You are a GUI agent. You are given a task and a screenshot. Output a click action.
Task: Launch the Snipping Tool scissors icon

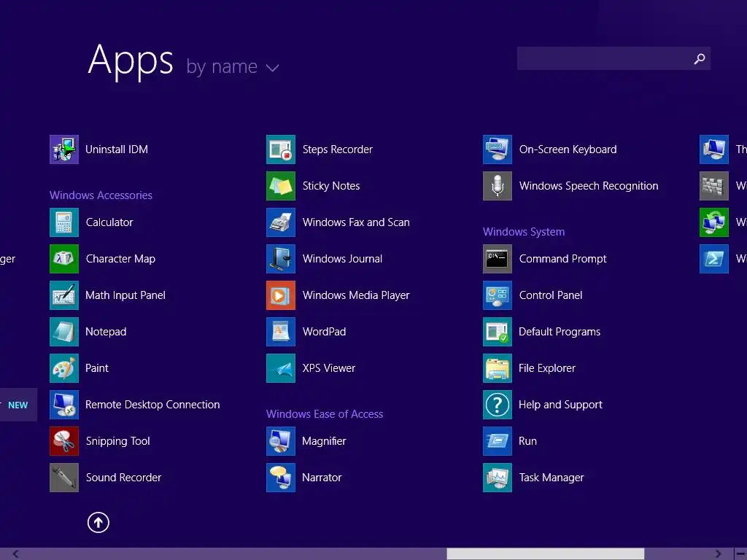pyautogui.click(x=64, y=441)
